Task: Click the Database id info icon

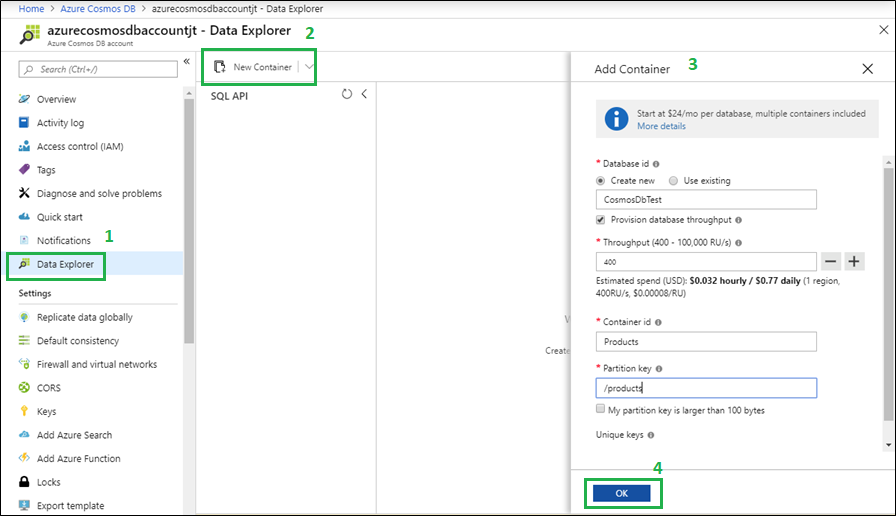Action: 656,164
